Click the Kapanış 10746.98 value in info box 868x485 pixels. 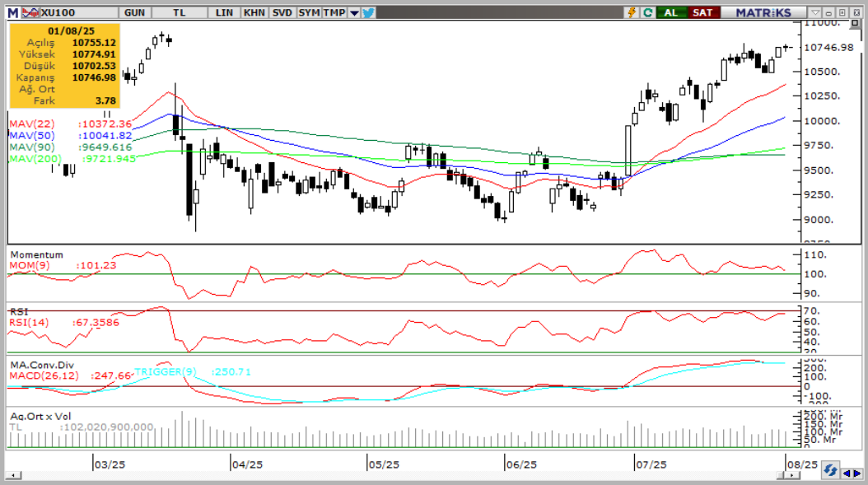click(94, 77)
